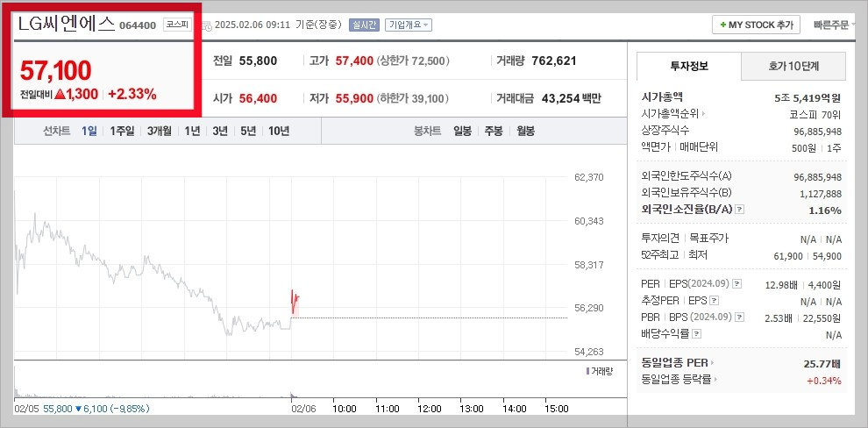The height and width of the screenshot is (428, 868).
Task: Open the 동일업종 등락률 link
Action: [677, 380]
